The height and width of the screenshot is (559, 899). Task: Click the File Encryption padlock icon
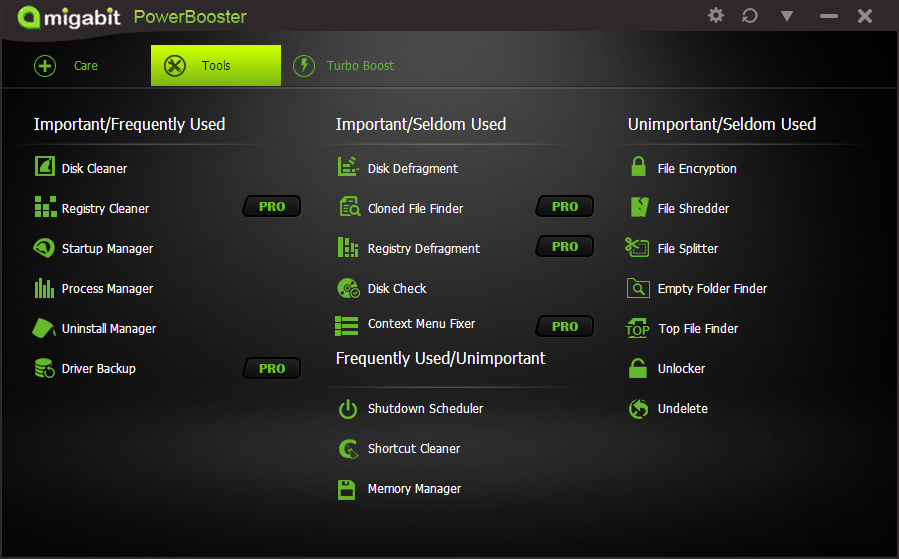[638, 167]
